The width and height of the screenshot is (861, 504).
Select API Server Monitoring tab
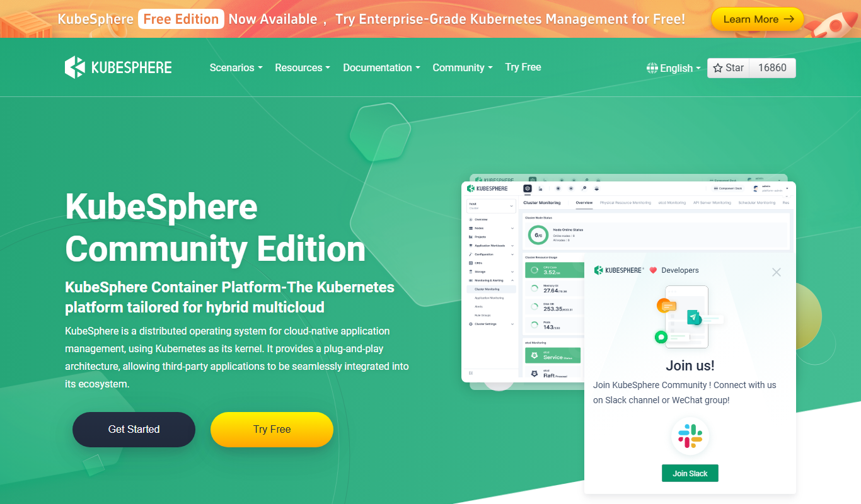point(712,203)
